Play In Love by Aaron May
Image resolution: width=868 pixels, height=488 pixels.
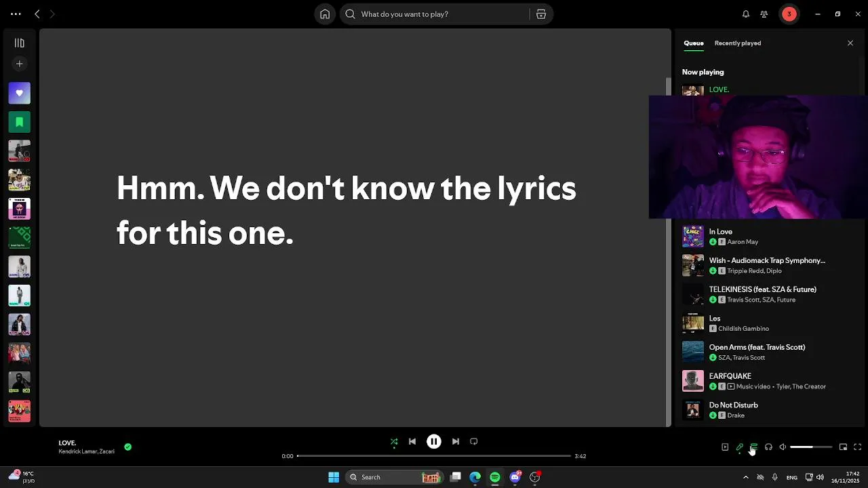click(768, 237)
